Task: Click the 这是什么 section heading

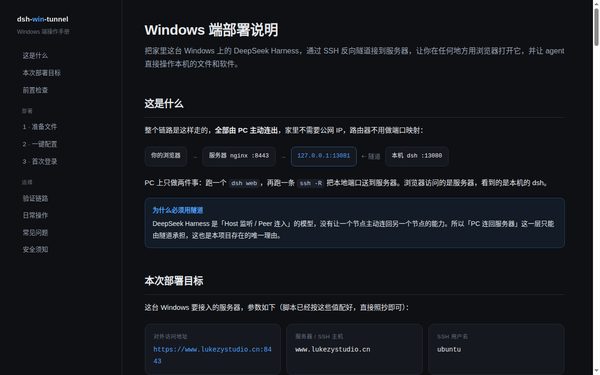Action: (x=164, y=104)
